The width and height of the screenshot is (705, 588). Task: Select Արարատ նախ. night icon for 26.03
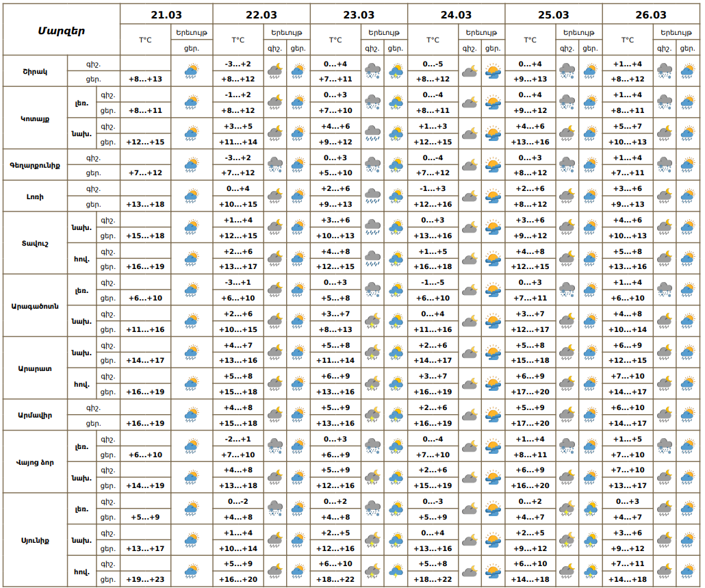[x=664, y=353]
